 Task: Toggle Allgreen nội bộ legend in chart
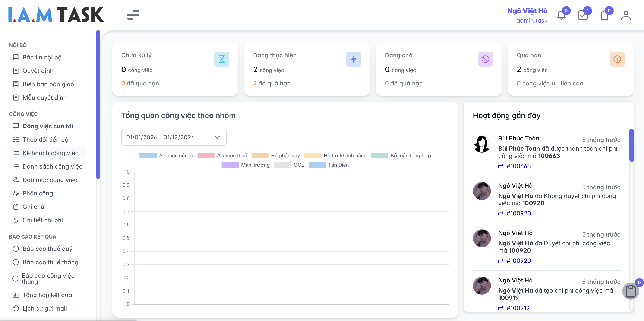coord(166,156)
